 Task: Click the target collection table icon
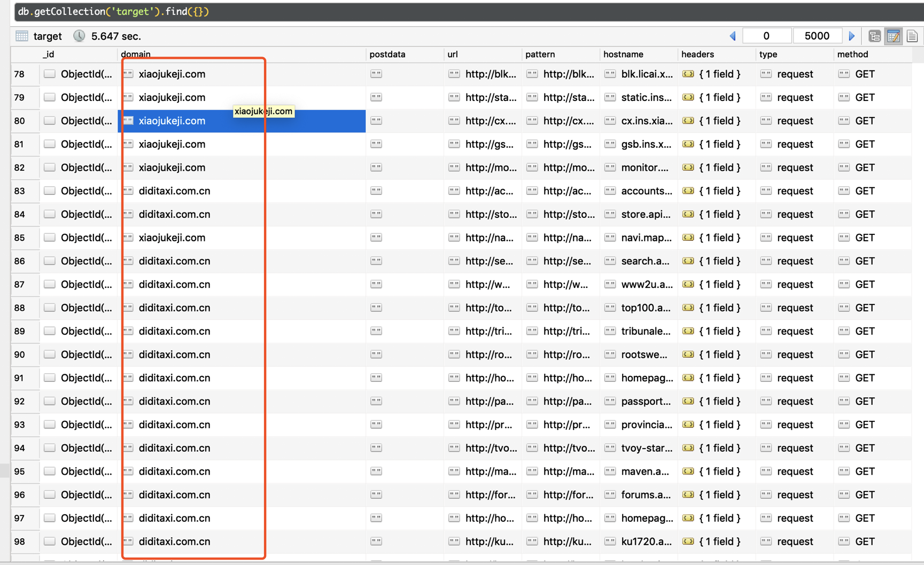click(22, 36)
